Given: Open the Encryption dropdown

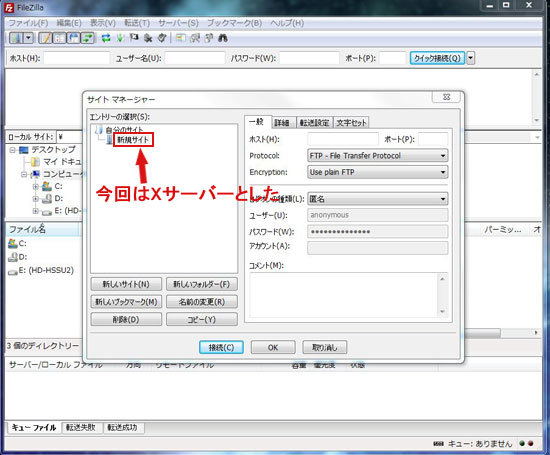Looking at the screenshot, I should [377, 172].
